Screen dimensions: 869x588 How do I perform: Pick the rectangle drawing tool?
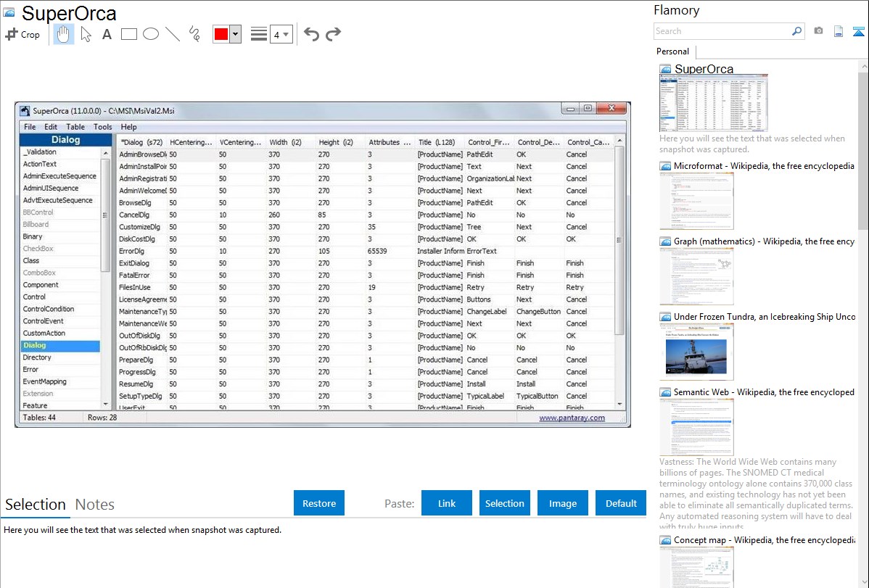tap(128, 34)
